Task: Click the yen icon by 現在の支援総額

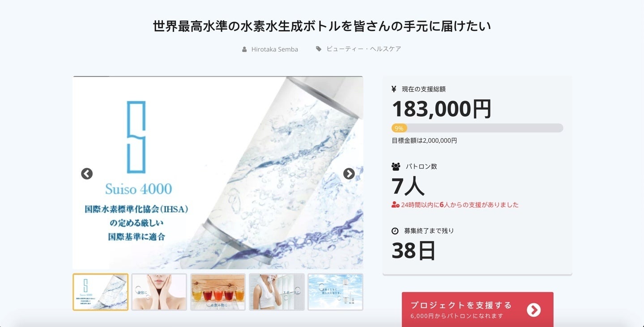Action: [394, 89]
